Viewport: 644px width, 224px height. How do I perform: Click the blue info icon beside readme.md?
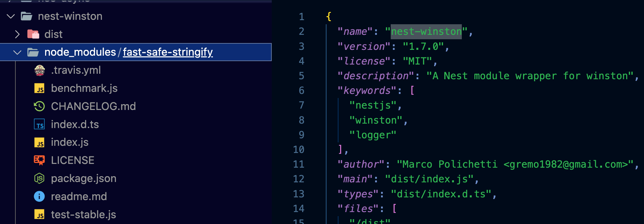point(39,196)
